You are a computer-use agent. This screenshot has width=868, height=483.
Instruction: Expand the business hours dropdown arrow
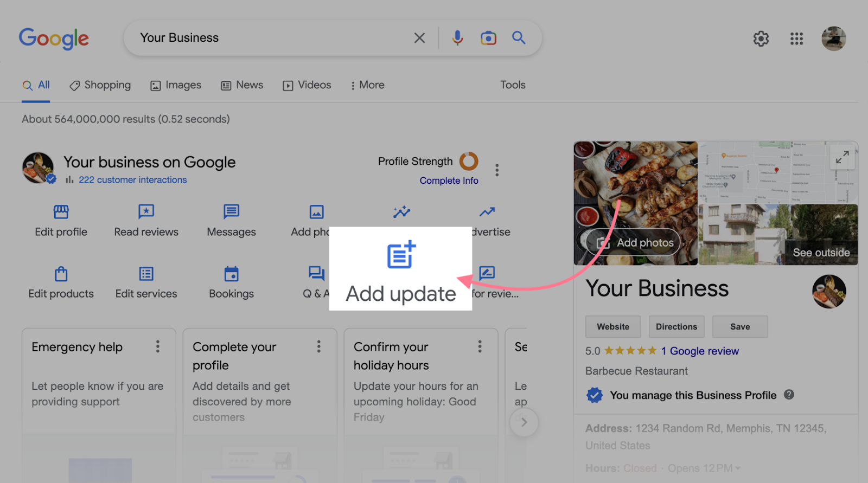tap(738, 468)
